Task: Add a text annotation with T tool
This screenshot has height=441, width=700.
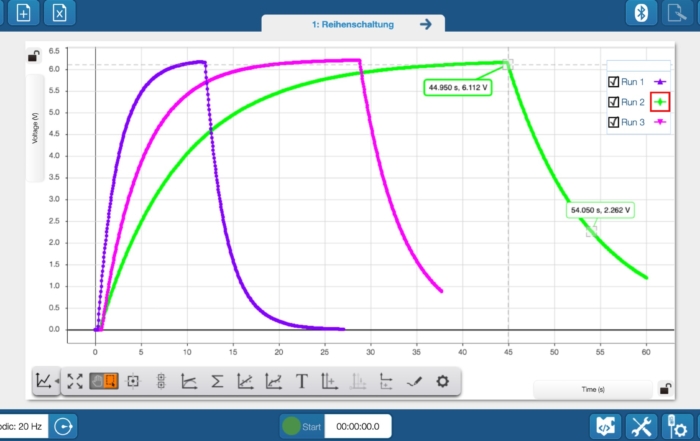Action: [302, 381]
